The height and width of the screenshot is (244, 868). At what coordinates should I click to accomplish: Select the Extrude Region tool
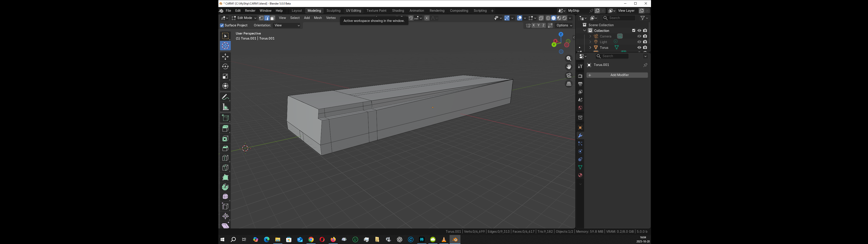click(x=225, y=129)
